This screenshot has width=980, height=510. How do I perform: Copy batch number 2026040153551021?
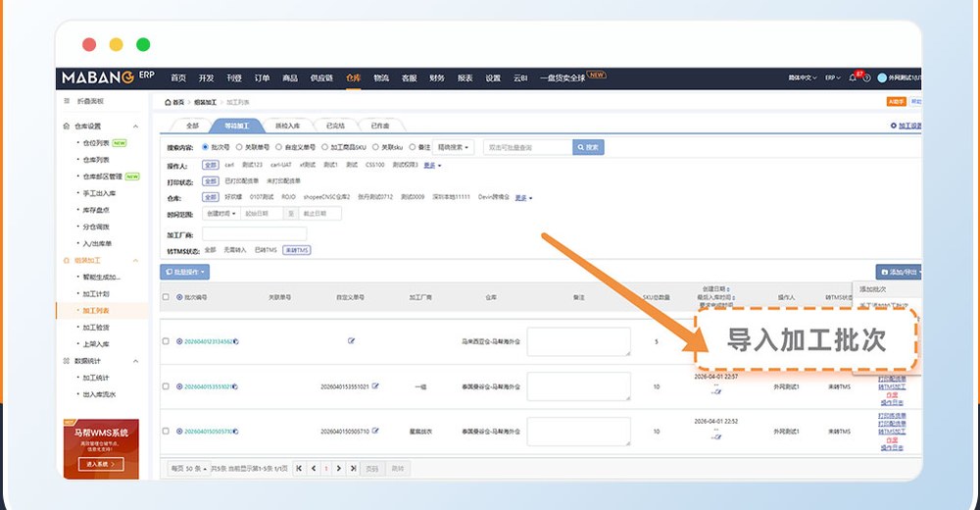pos(235,386)
